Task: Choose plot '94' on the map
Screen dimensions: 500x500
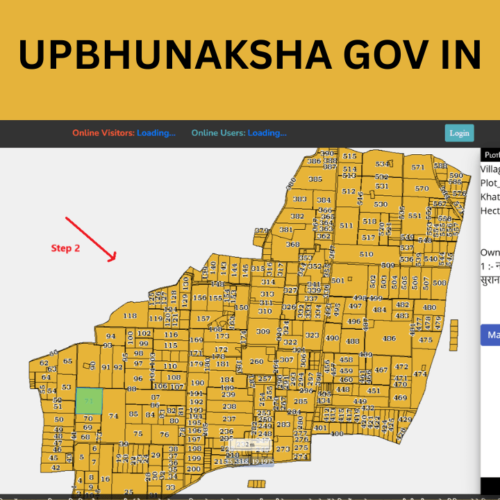Action: [x=111, y=336]
